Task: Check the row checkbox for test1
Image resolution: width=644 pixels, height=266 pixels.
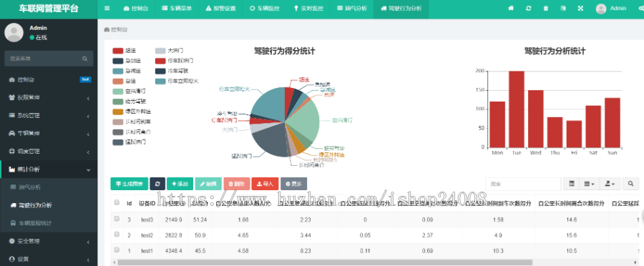Action: pos(117,250)
